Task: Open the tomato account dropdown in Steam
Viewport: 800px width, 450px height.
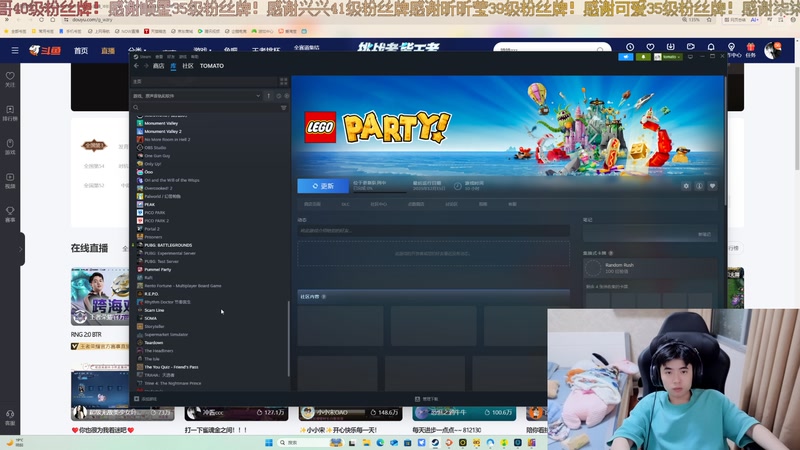Action: (x=668, y=57)
